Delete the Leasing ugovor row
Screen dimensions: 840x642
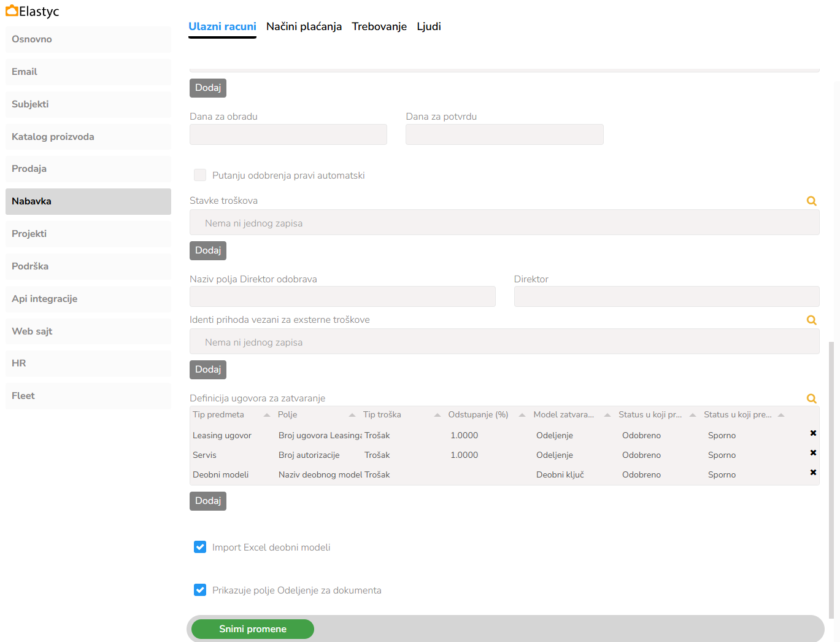[x=813, y=433]
